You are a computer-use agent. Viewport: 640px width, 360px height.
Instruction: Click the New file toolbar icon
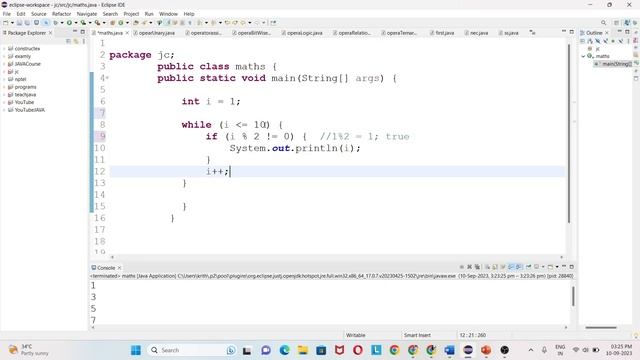click(x=5, y=23)
